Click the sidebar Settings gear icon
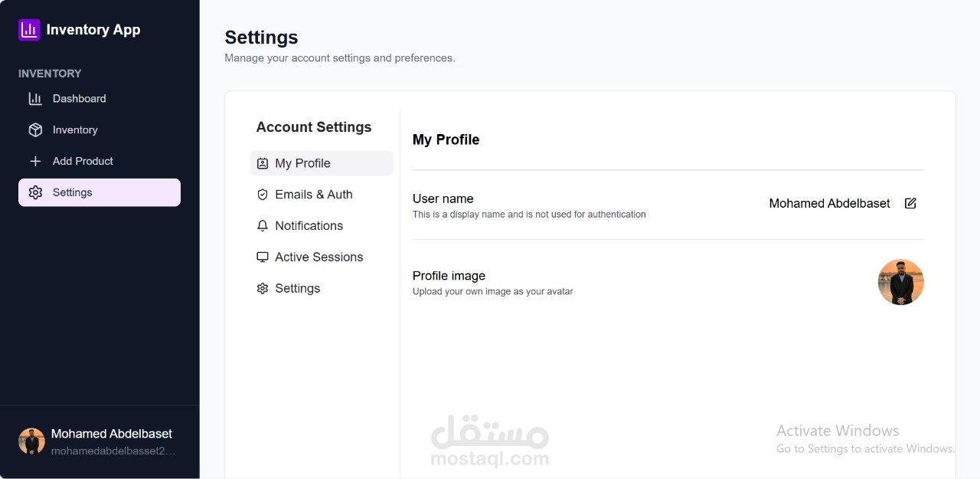 tap(35, 192)
